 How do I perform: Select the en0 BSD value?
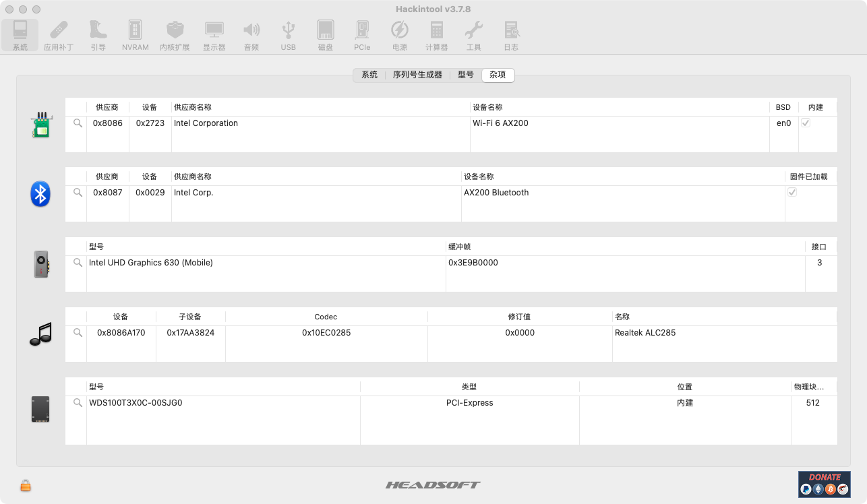(783, 123)
